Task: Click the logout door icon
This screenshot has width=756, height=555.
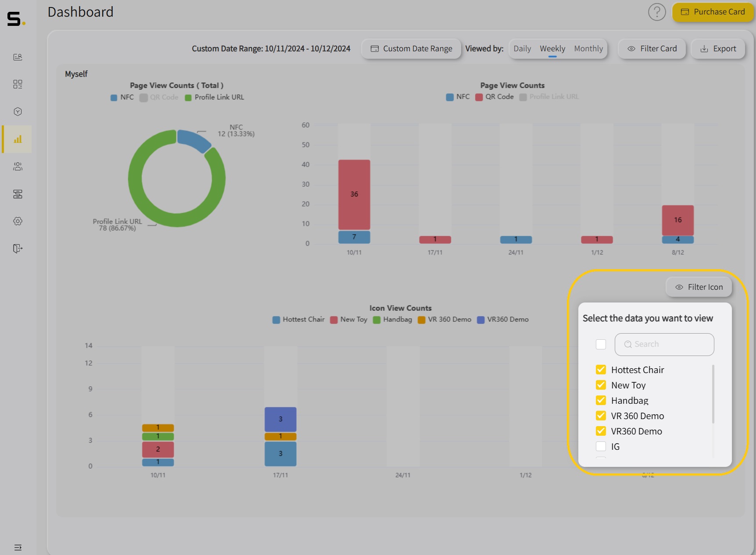Action: [x=18, y=249]
